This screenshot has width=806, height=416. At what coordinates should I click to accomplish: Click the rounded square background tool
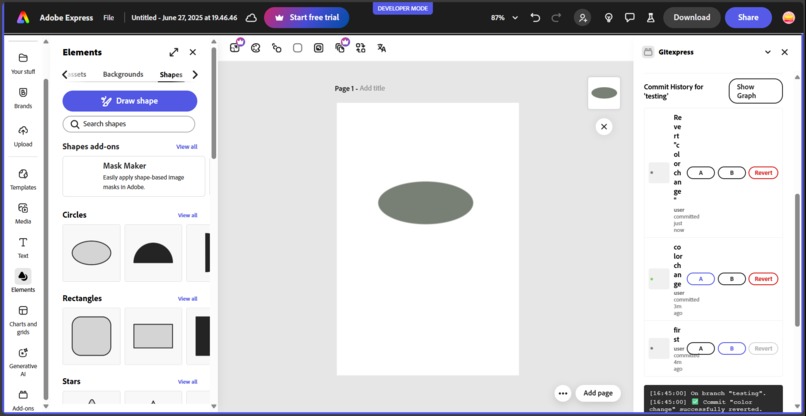point(298,48)
